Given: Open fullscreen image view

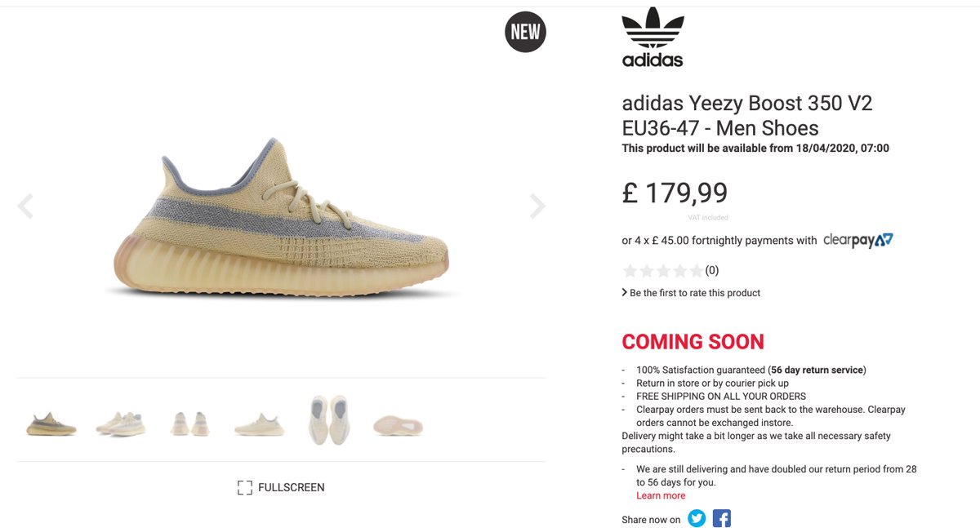Looking at the screenshot, I should coord(281,487).
